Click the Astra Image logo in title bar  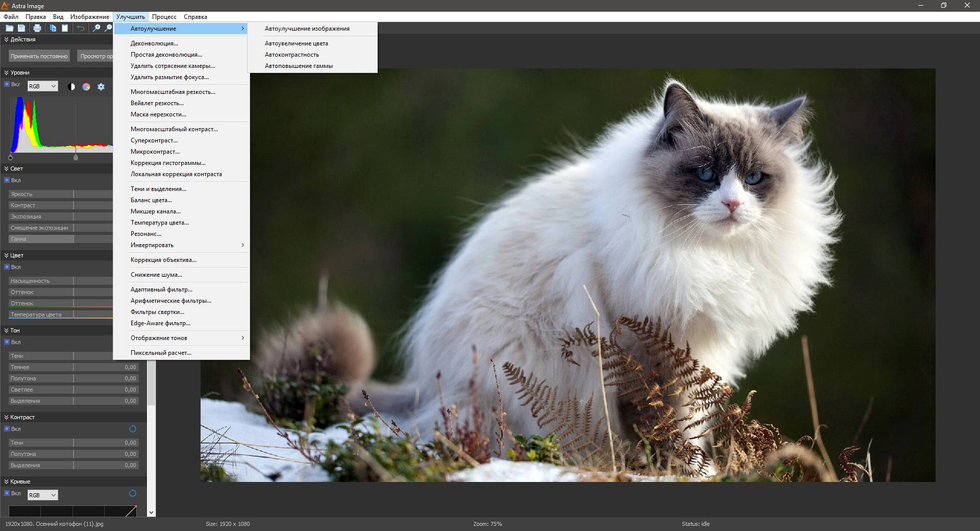pos(6,6)
